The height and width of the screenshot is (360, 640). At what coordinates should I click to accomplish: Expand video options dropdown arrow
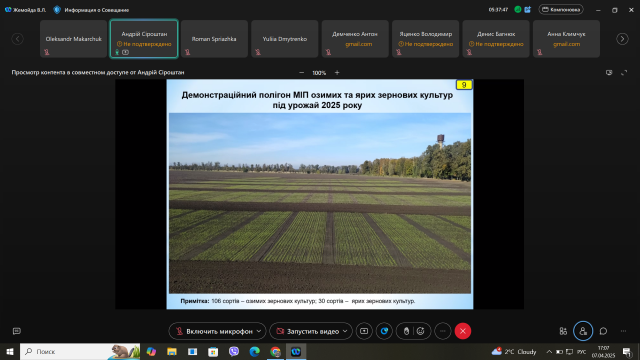click(345, 331)
